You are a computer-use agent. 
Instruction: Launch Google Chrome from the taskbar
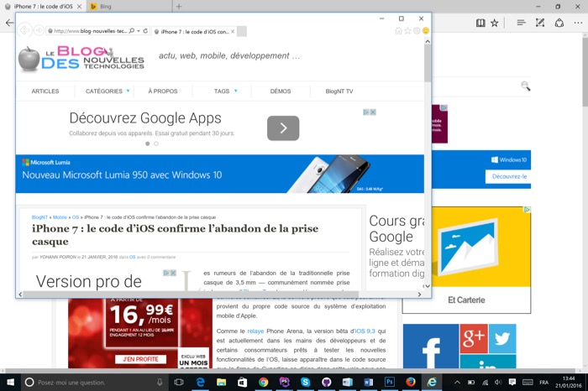pos(263,382)
